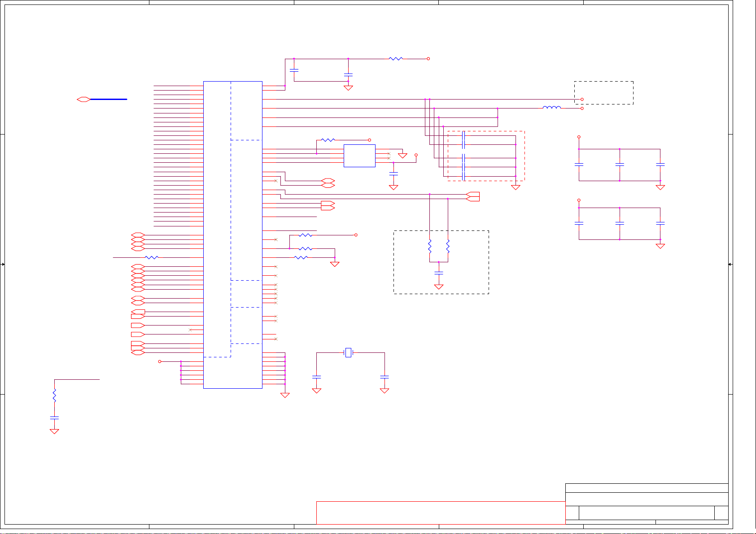The height and width of the screenshot is (534, 756).
Task: Select the small blue IC rectangle
Action: tap(359, 156)
